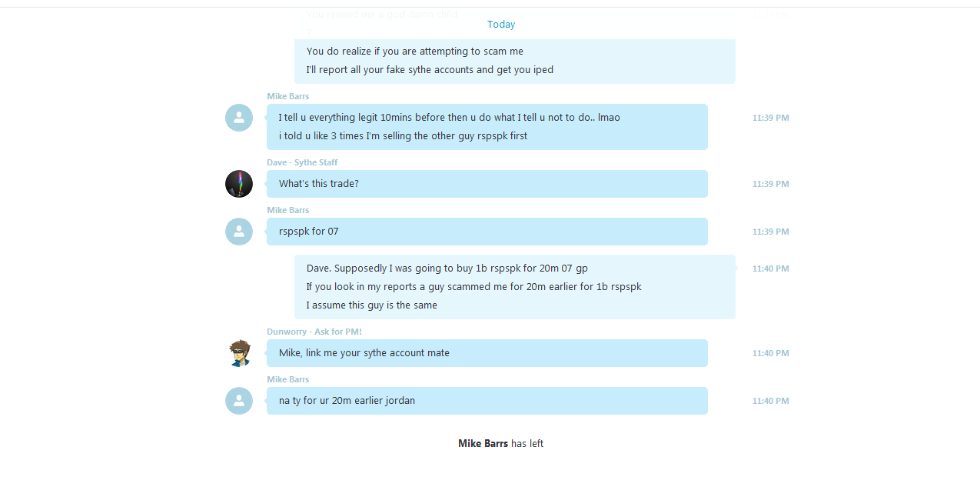The width and height of the screenshot is (980, 477).
Task: Select the 'rspspk for 07' message bubble
Action: (x=487, y=232)
